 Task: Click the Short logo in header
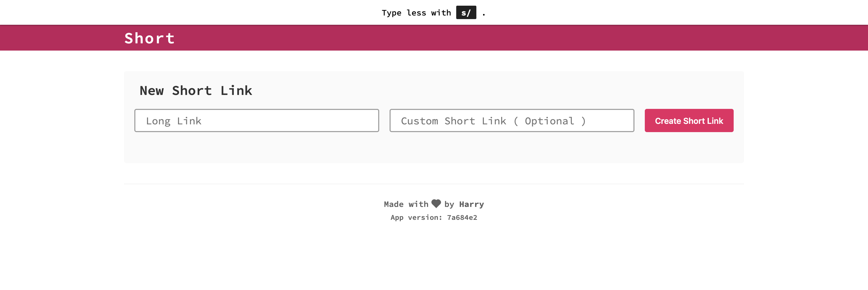(x=150, y=38)
